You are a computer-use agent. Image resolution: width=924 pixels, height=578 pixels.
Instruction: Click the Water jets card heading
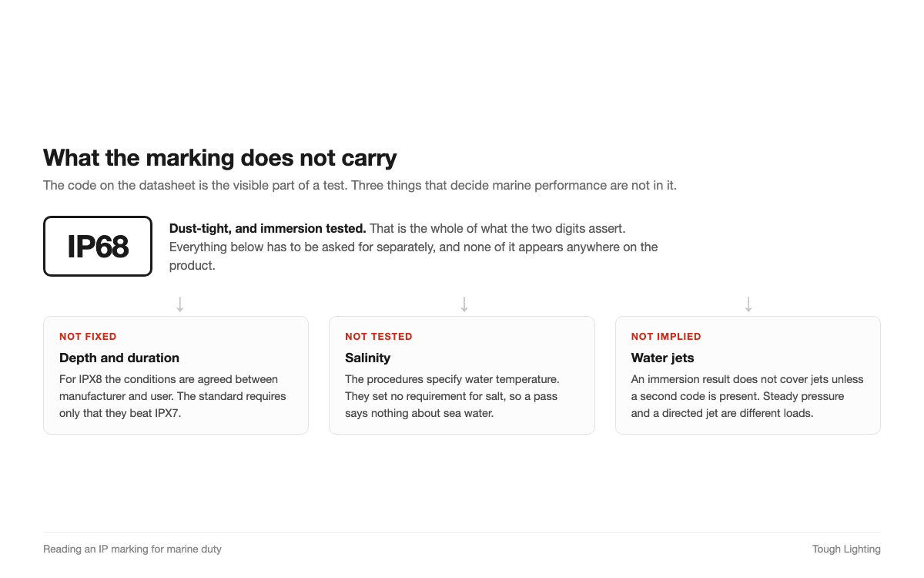coord(663,358)
